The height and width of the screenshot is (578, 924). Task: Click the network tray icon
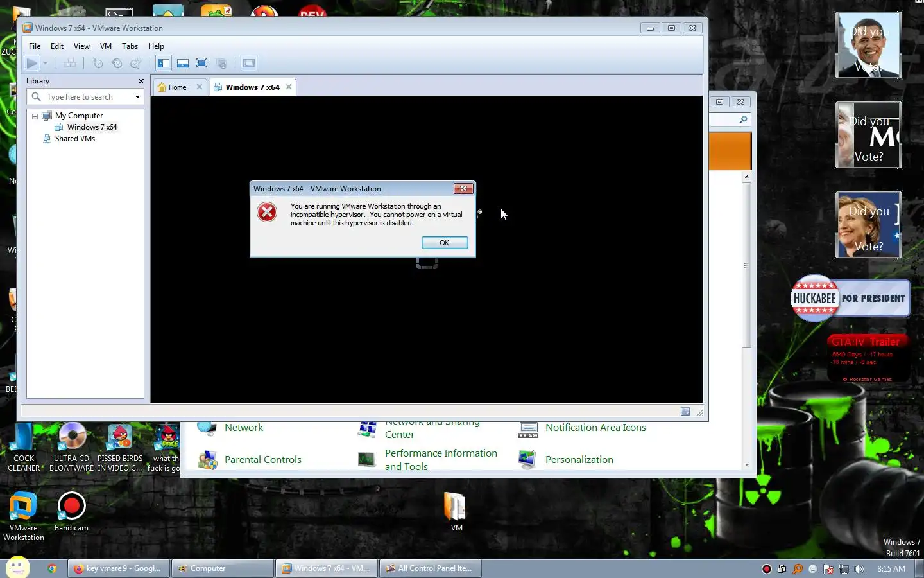844,569
